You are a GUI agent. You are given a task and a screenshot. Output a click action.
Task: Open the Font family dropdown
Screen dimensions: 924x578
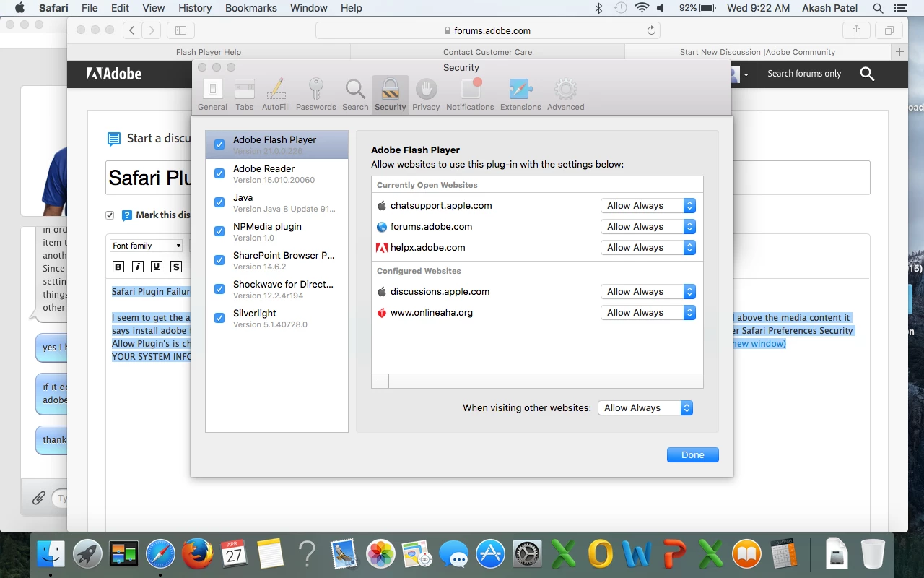pyautogui.click(x=147, y=246)
